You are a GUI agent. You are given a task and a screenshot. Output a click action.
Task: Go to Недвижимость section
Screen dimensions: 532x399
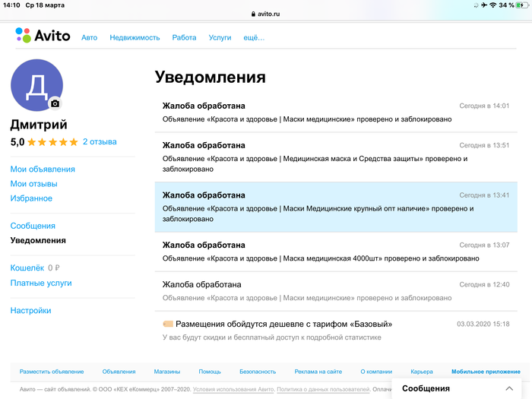[x=135, y=37]
